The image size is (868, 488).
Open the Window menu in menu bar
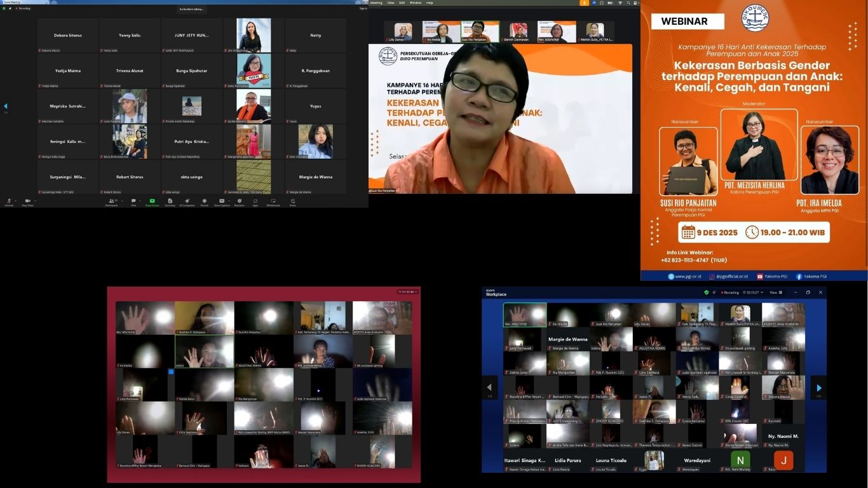click(415, 3)
